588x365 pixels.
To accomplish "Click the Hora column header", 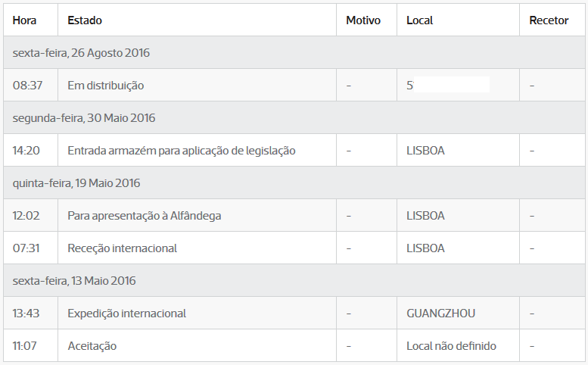I will coord(24,20).
